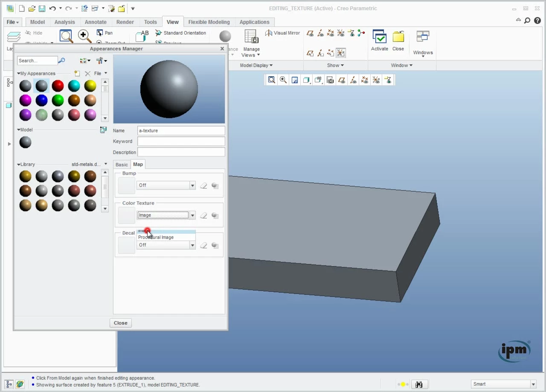Viewport: 546px width, 392px height.
Task: Click the New file icon in quick access toolbar
Action: coord(22,9)
